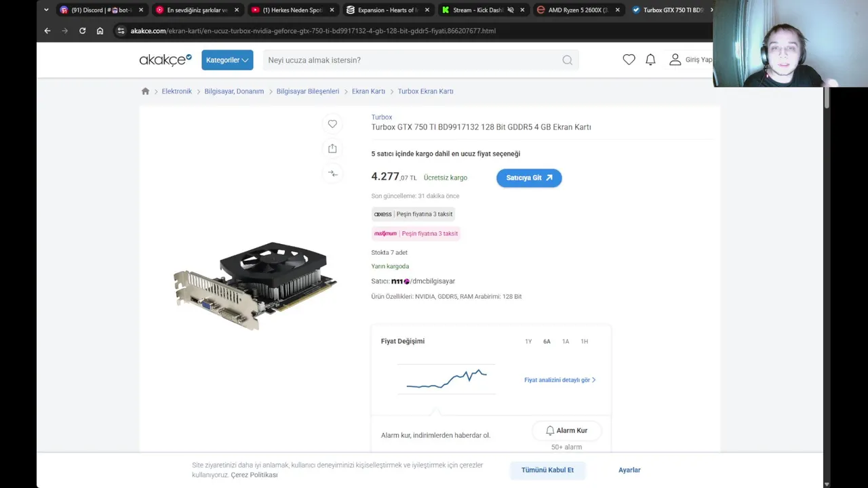Close the Expansion - Hearts of Iron tab
The height and width of the screenshot is (488, 868).
(427, 10)
